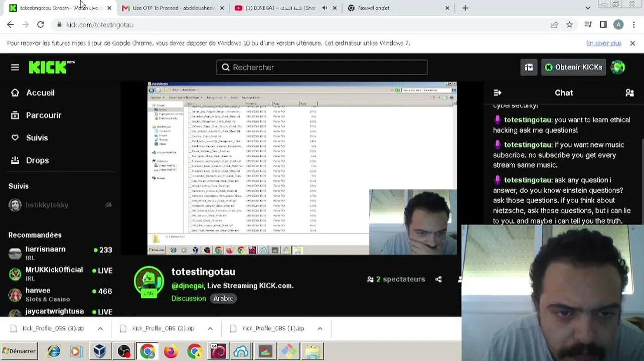Screen dimensions: 644x361
Task: Switch to the YouTube DJNEGAI tab
Action: click(285, 8)
